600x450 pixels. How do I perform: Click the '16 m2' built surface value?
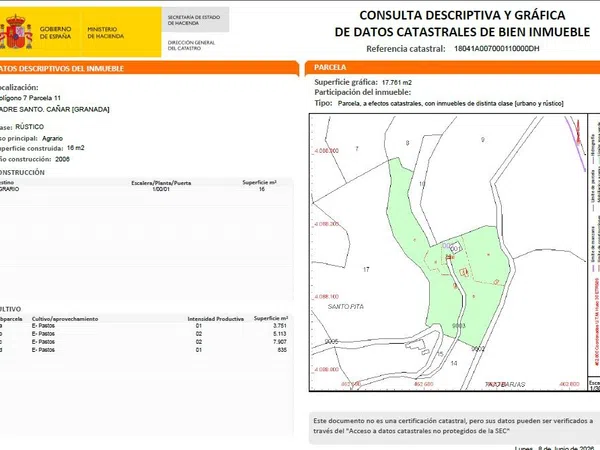pyautogui.click(x=75, y=148)
